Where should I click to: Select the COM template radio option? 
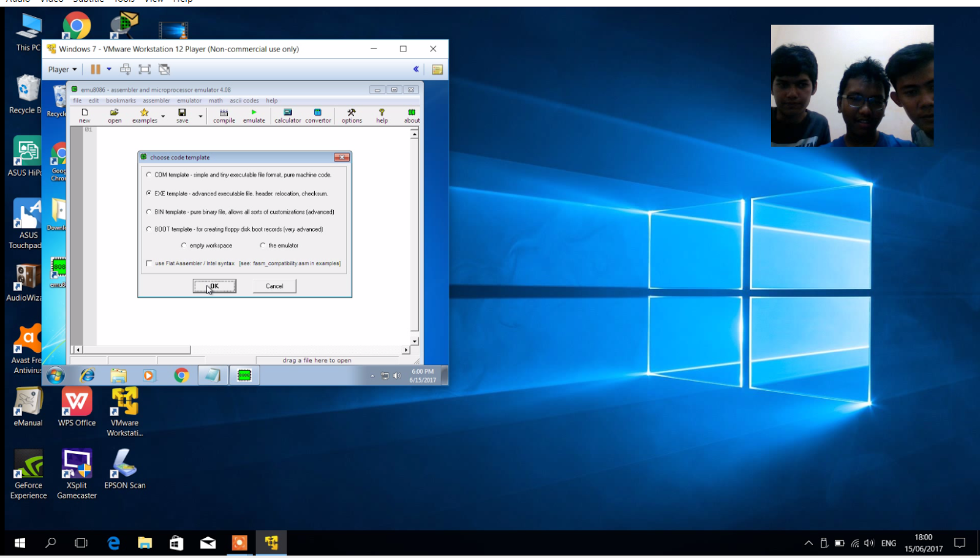[x=149, y=175]
